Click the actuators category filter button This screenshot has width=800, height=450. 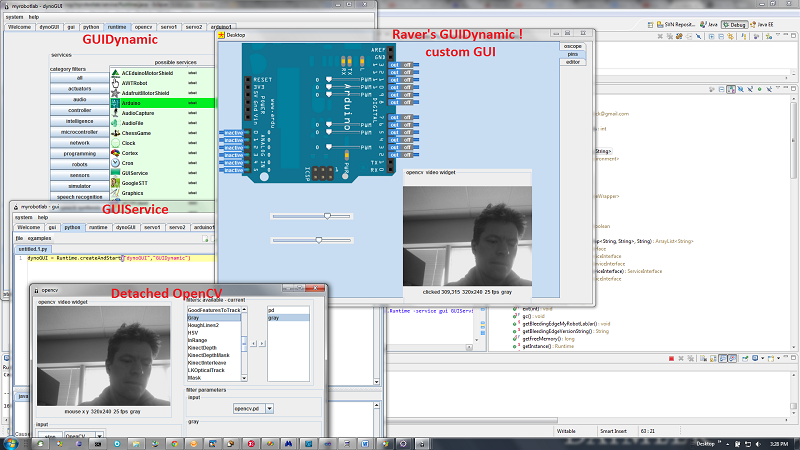click(80, 89)
